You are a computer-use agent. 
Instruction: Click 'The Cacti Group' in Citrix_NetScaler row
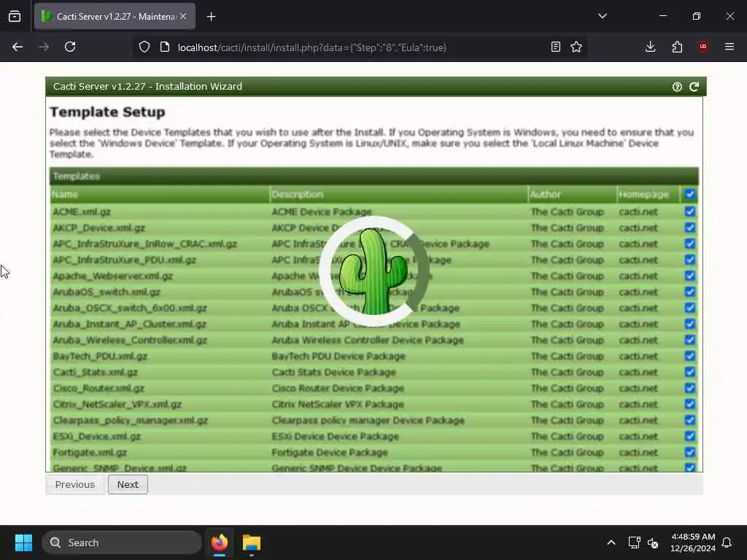pyautogui.click(x=567, y=404)
